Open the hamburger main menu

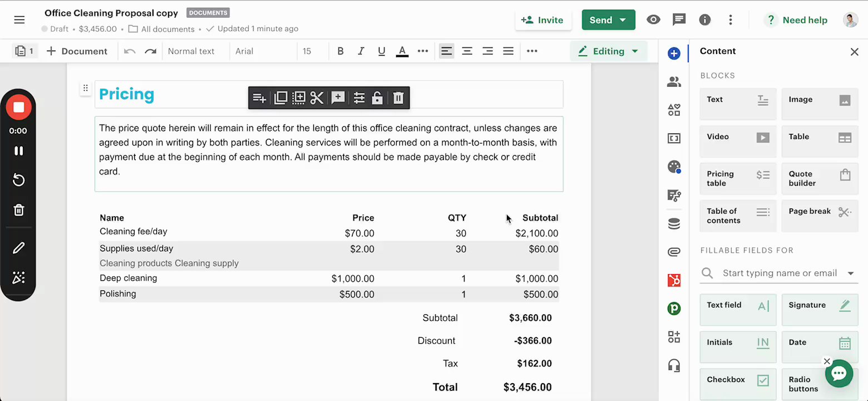(19, 20)
